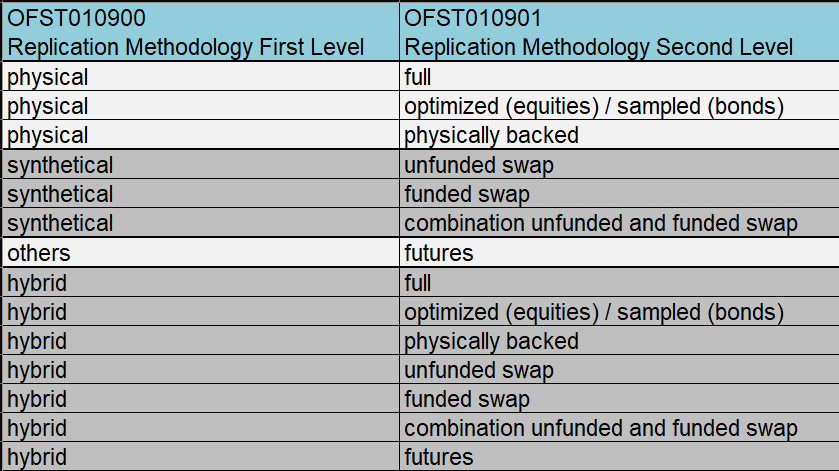Image resolution: width=839 pixels, height=471 pixels.
Task: Click "unfunded swap" cell in the hybrid row
Action: [618, 370]
